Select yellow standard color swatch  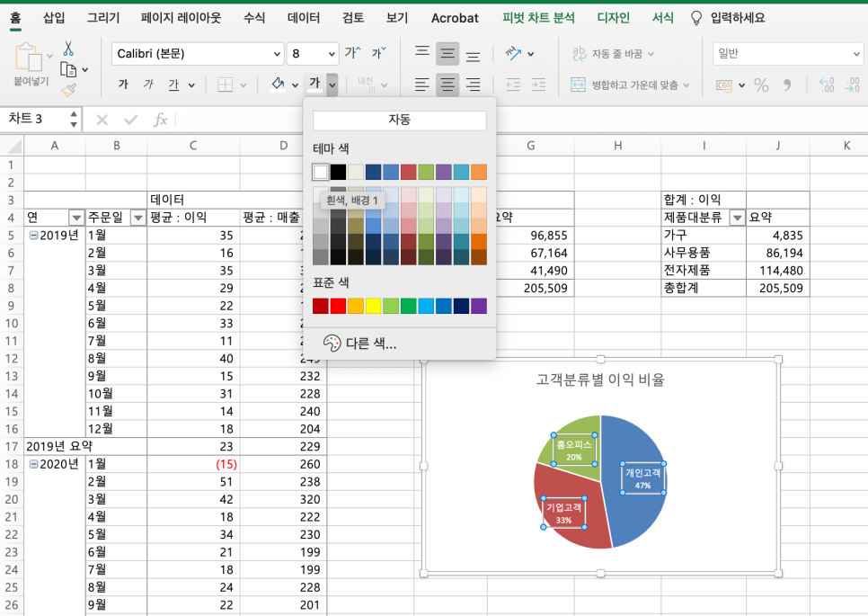pyautogui.click(x=373, y=306)
